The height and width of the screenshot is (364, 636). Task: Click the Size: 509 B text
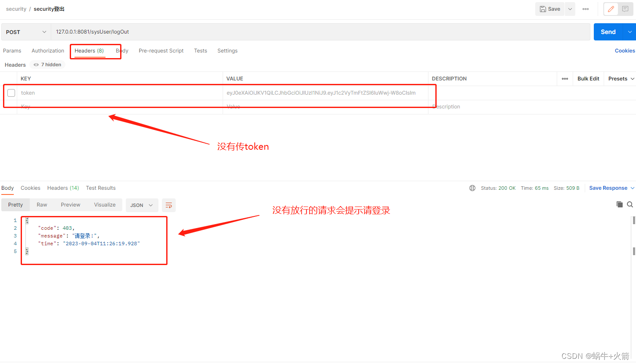tap(567, 188)
